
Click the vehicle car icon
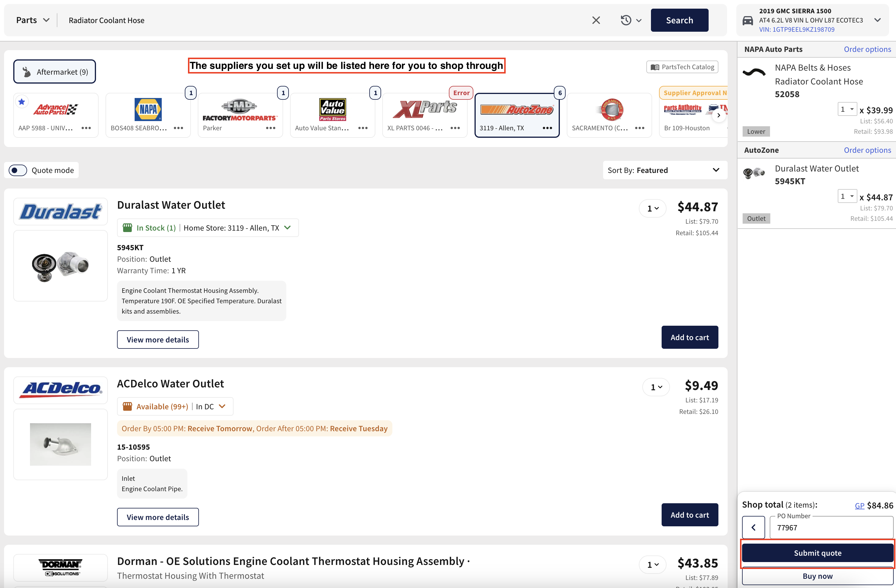[x=748, y=20]
